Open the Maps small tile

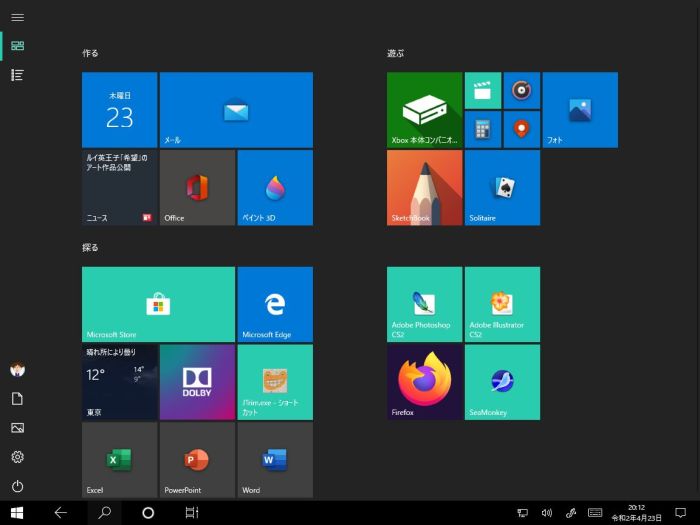521,129
